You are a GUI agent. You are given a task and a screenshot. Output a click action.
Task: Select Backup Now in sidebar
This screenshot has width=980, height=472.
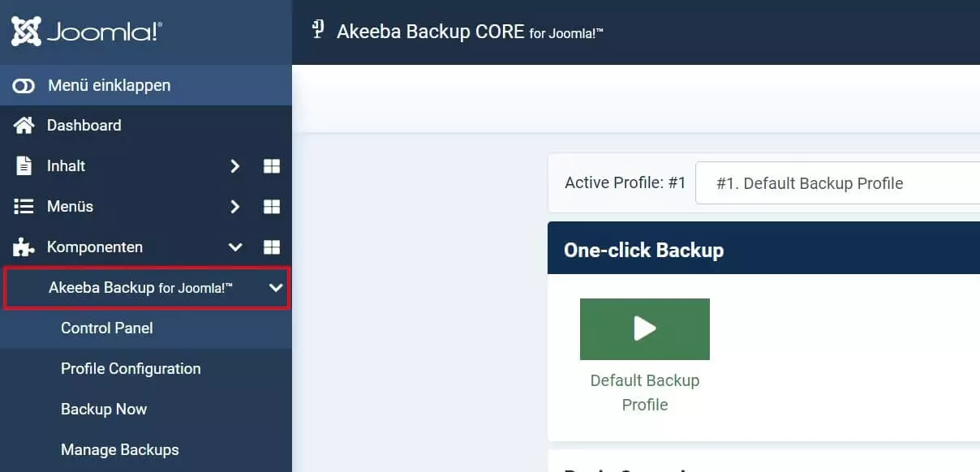click(104, 410)
